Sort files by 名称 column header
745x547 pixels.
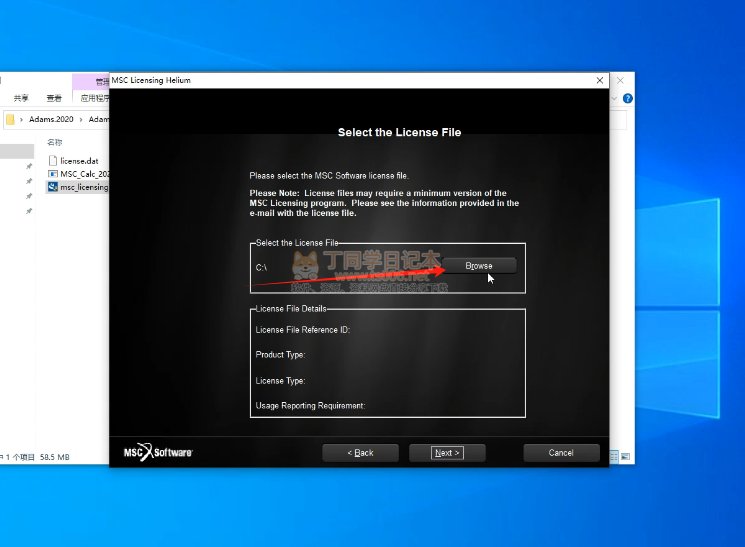pyautogui.click(x=55, y=142)
